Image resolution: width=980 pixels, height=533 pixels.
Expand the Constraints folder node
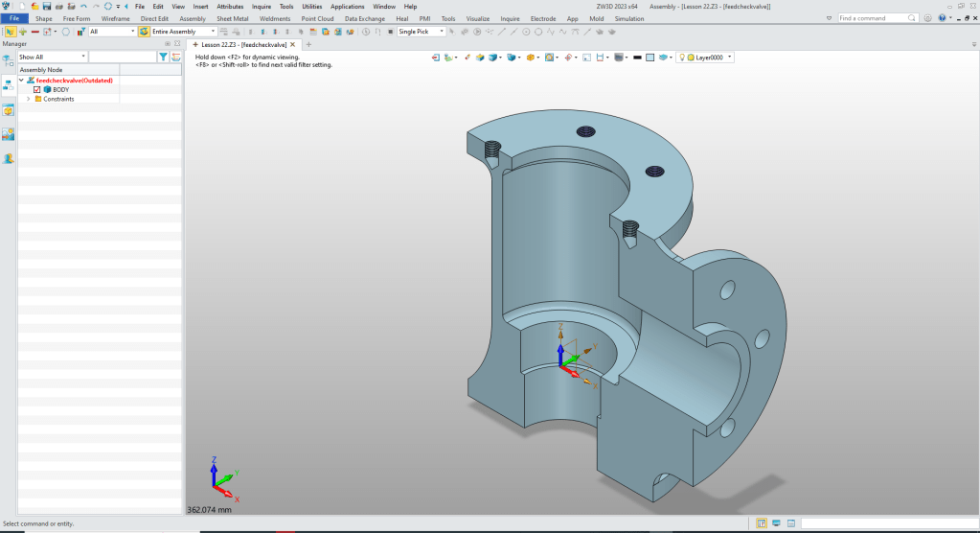(28, 99)
